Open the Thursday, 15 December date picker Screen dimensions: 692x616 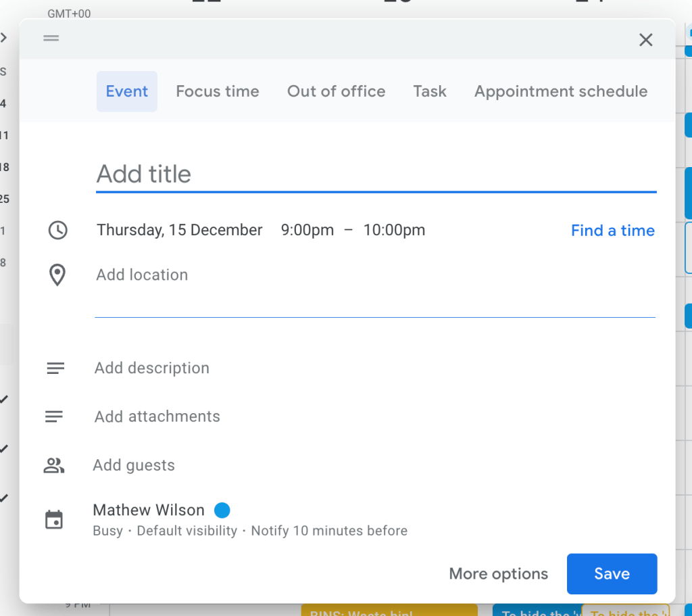(179, 230)
